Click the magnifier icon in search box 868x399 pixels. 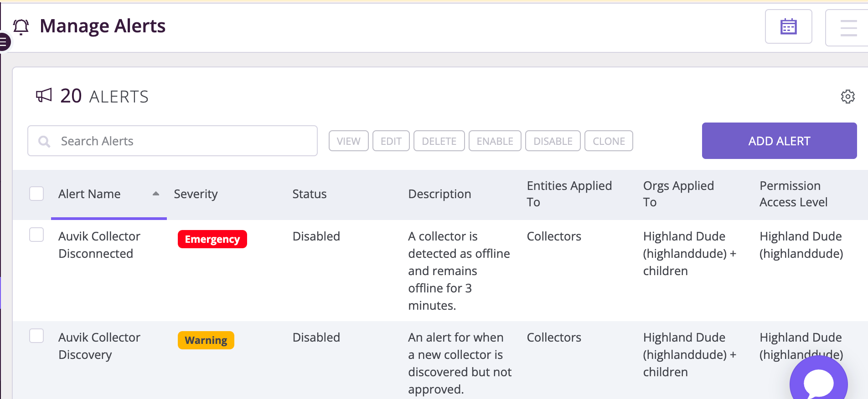tap(44, 141)
